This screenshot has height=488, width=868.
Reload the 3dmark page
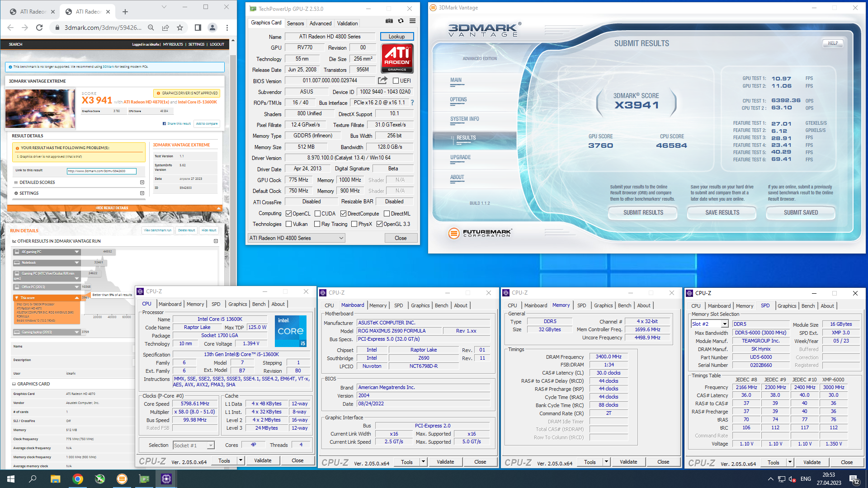click(39, 28)
